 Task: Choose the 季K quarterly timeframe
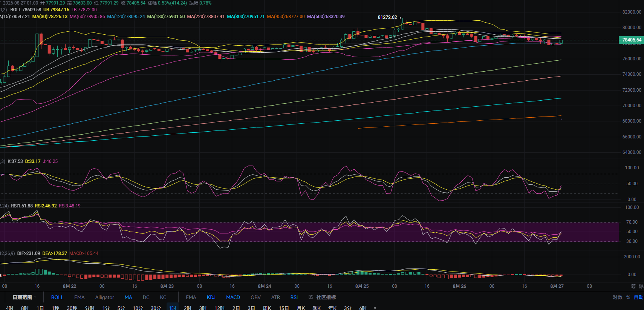click(x=317, y=308)
